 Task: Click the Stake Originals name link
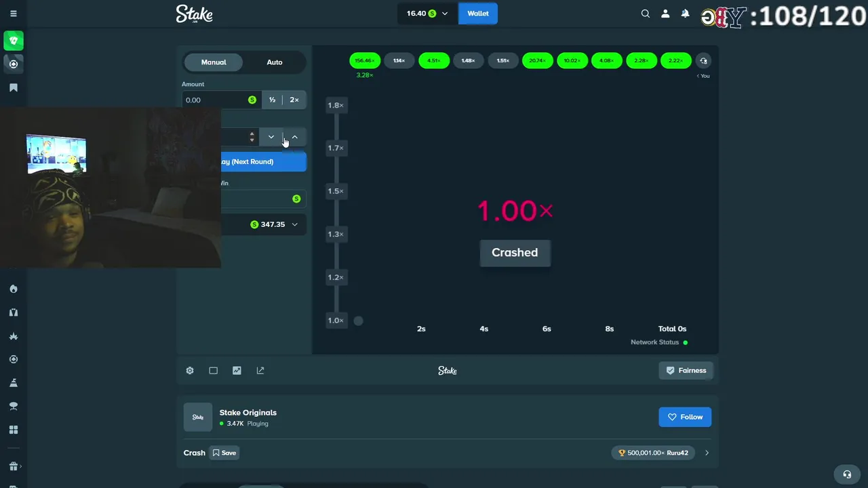(x=248, y=413)
